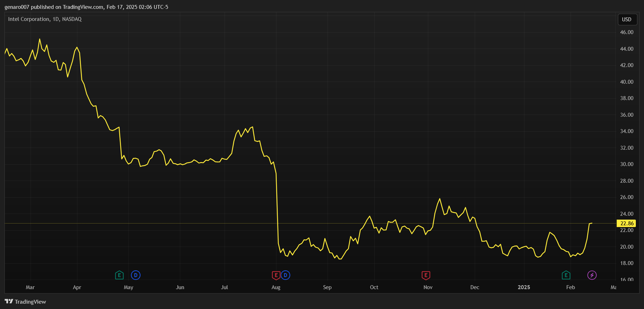Screen dimensions: 644x309
Task: Click the 44.00 price axis label
Action: pos(627,49)
